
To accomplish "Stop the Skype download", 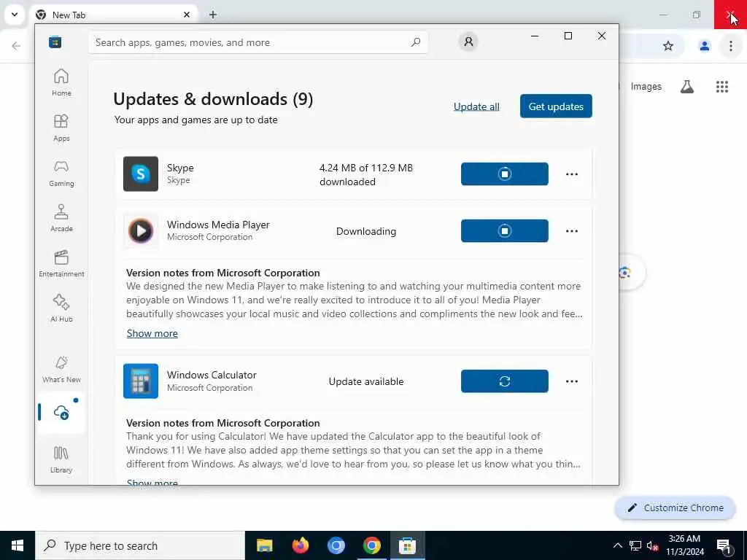I will click(x=505, y=174).
